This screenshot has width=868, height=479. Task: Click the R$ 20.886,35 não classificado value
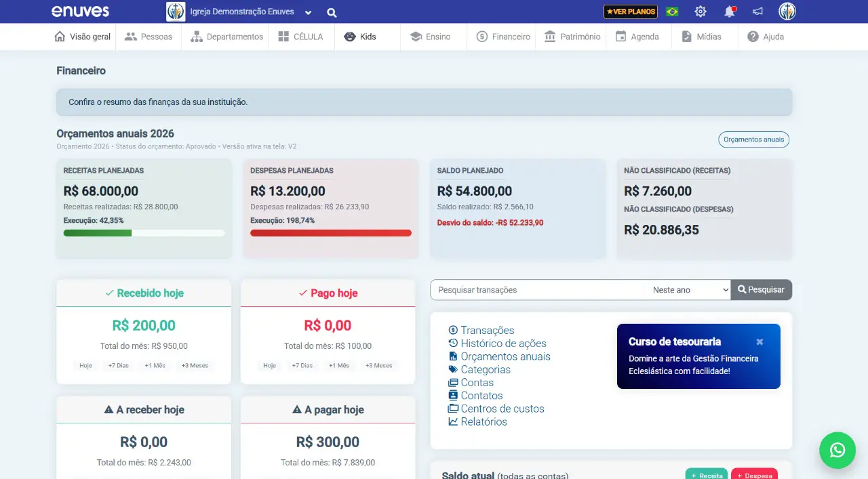point(661,230)
